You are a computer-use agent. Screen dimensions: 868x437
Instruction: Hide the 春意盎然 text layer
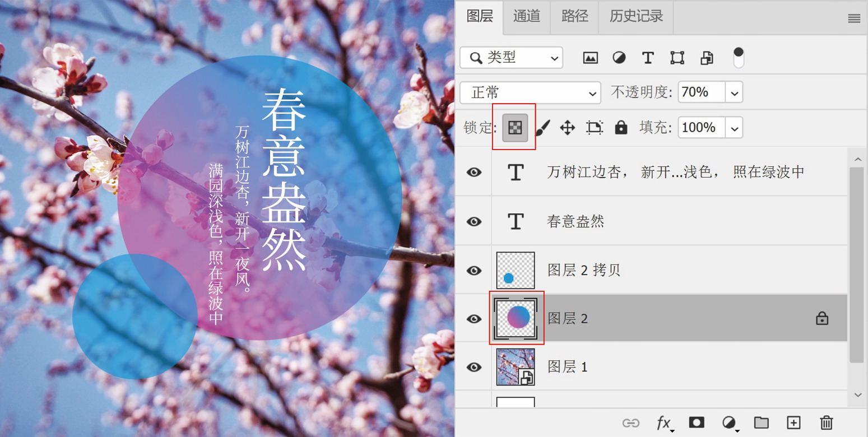[474, 221]
